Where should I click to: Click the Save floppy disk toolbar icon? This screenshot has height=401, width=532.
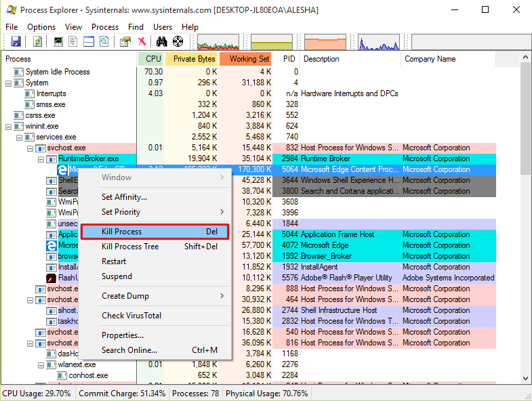16,41
